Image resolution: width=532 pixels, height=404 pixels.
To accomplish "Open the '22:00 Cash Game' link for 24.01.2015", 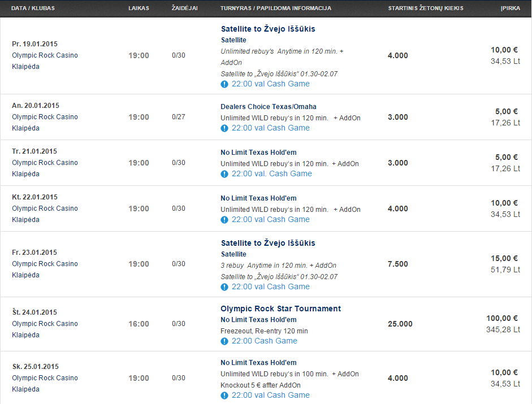I will tap(264, 341).
